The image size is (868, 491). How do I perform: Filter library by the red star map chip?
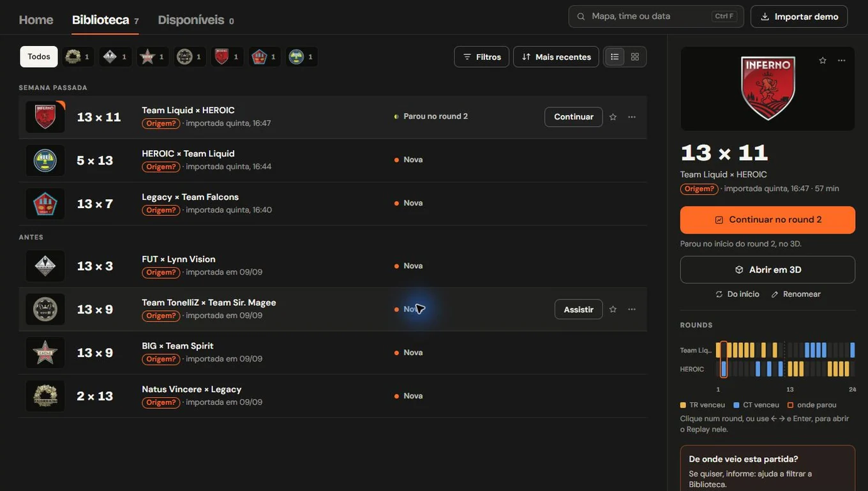(x=153, y=57)
